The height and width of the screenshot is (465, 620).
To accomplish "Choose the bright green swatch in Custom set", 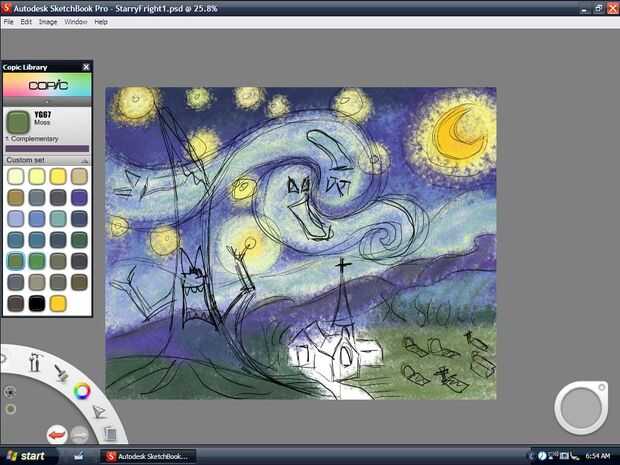I will 37,261.
